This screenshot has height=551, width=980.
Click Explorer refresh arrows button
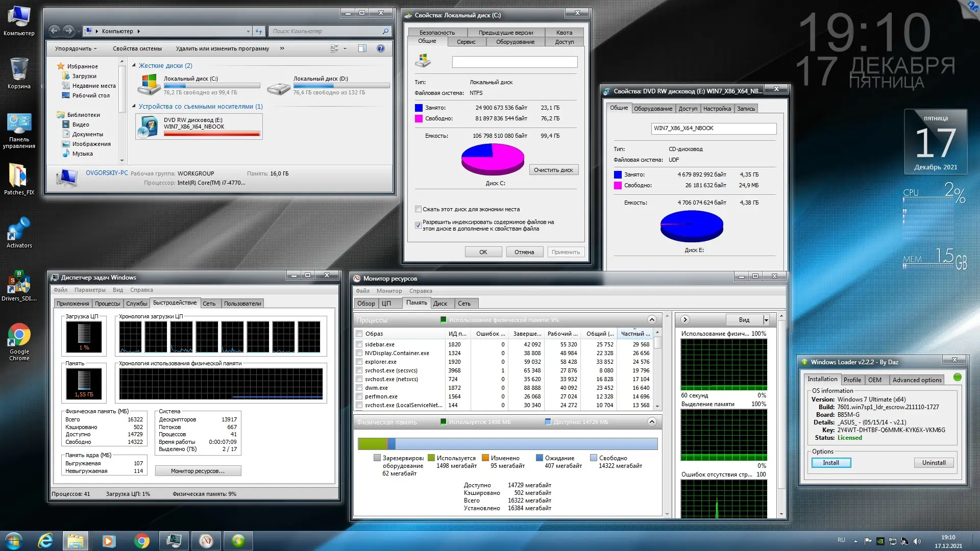click(x=259, y=31)
